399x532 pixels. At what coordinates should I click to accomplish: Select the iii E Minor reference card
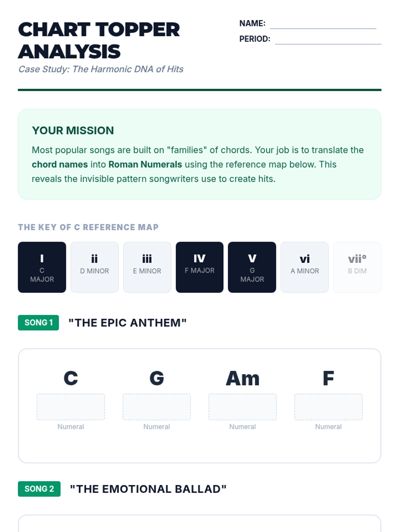(x=147, y=267)
